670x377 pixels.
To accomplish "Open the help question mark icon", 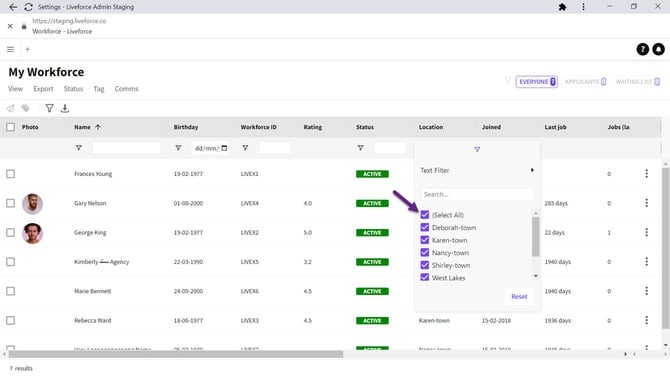I will click(643, 49).
